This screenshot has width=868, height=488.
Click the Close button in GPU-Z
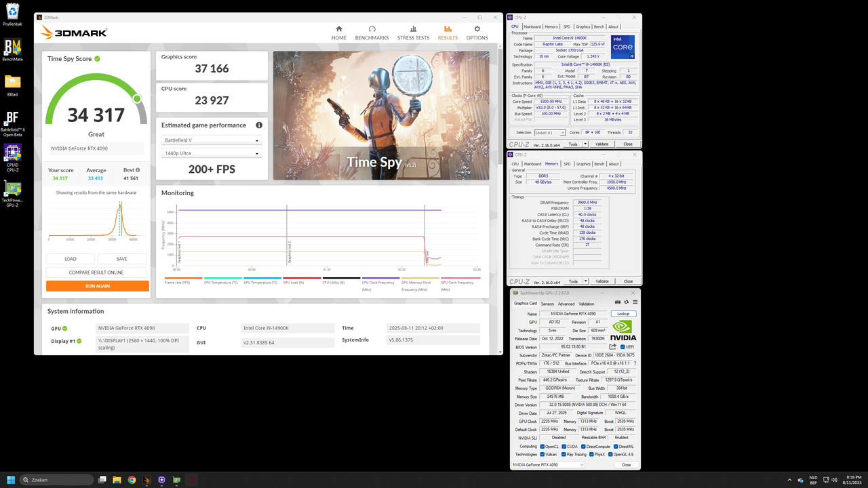[x=626, y=465]
